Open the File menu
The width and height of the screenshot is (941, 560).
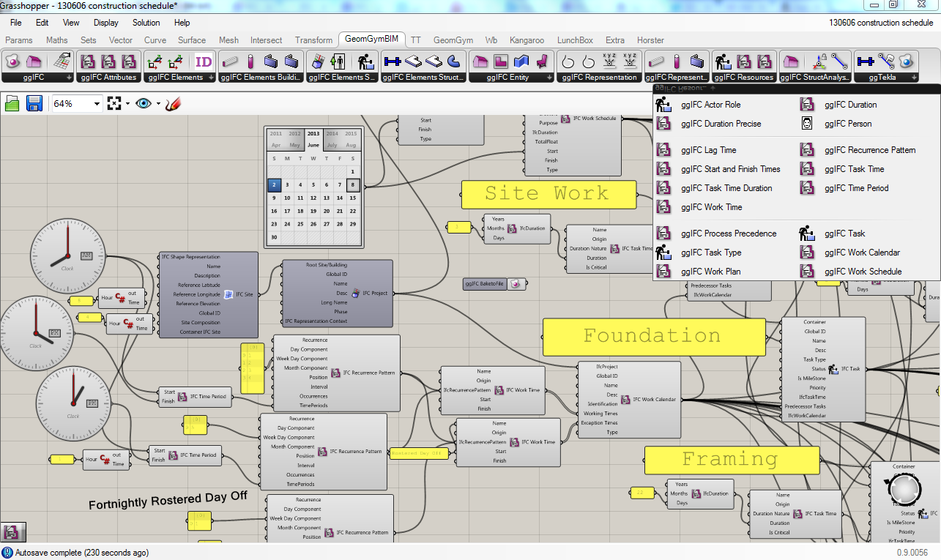(16, 23)
